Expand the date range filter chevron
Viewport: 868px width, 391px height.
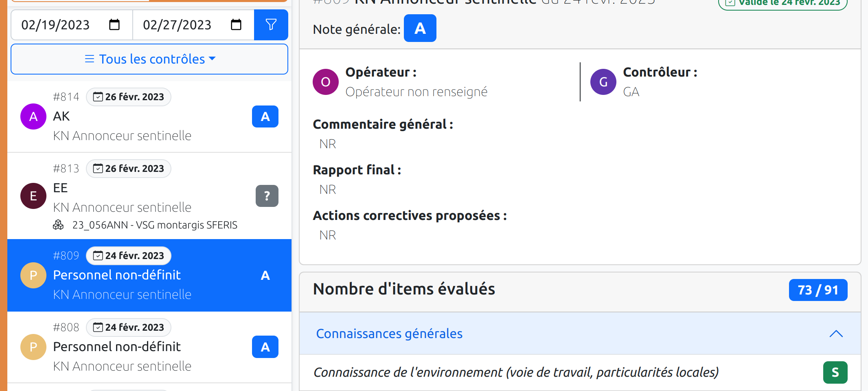click(x=213, y=59)
